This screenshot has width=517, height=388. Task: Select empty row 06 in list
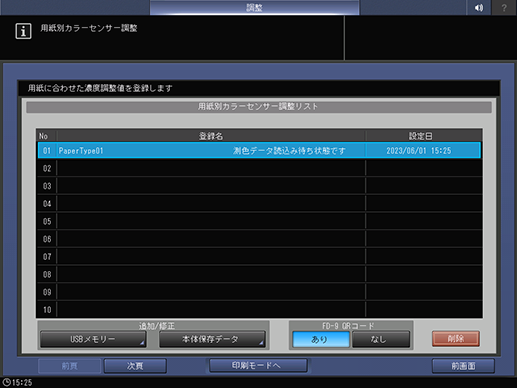[x=259, y=239]
